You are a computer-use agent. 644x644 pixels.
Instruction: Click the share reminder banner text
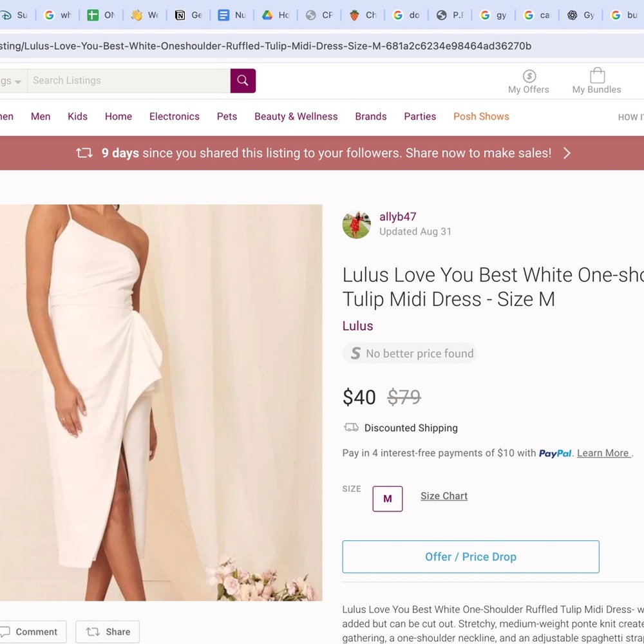tap(327, 153)
